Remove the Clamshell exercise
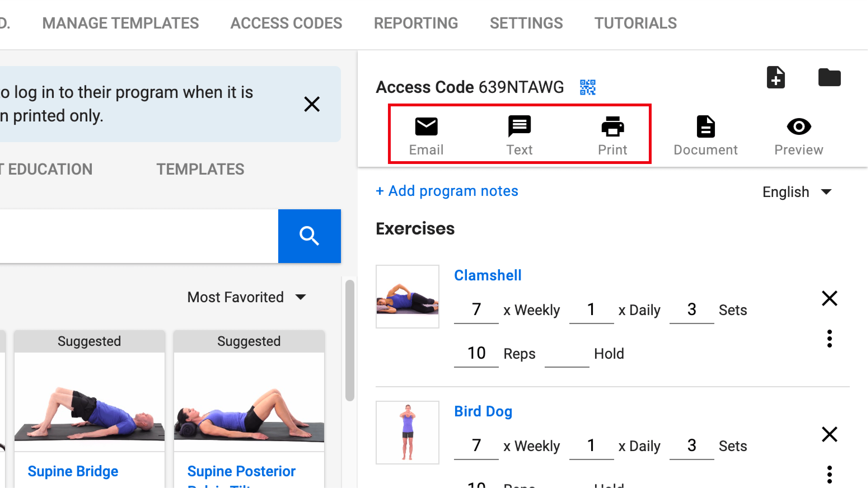 click(x=829, y=298)
